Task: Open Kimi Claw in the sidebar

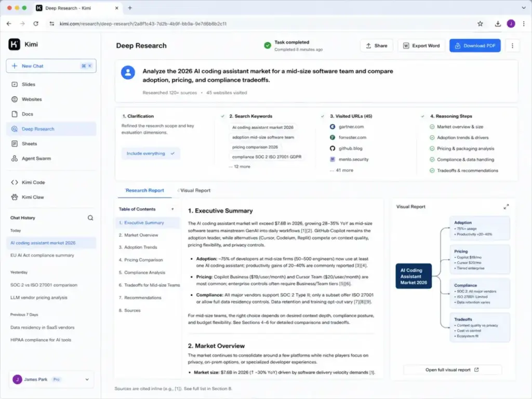Action: point(51,197)
